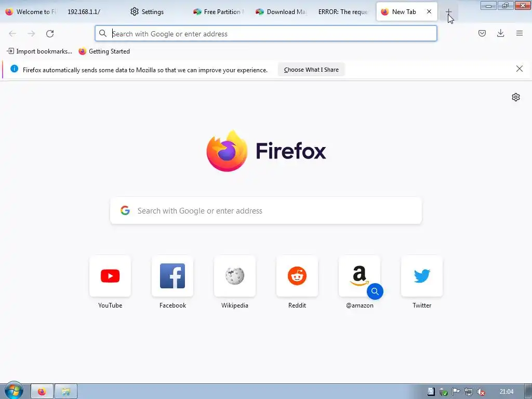
Task: Open the new tab personalize gear
Action: tap(516, 97)
